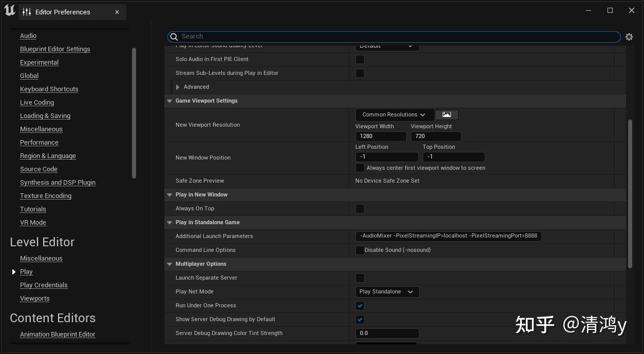Select Play Credentials under Level Editor
This screenshot has height=354, width=644.
pyautogui.click(x=44, y=285)
